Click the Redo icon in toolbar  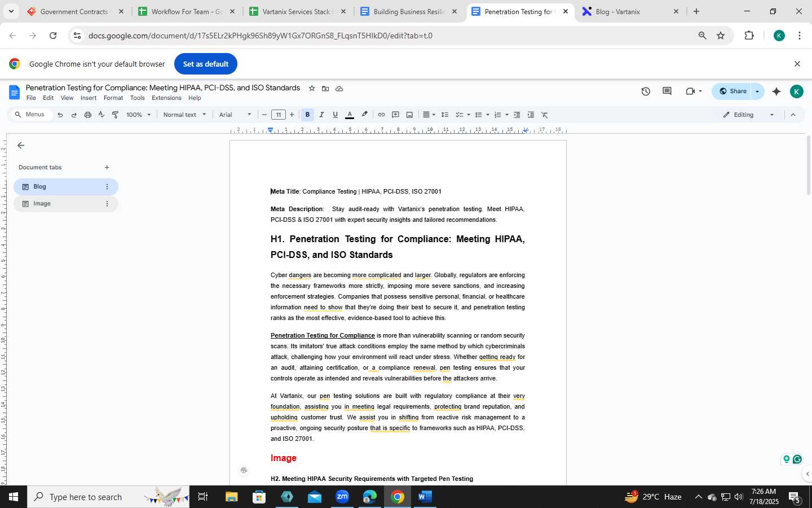pyautogui.click(x=74, y=115)
